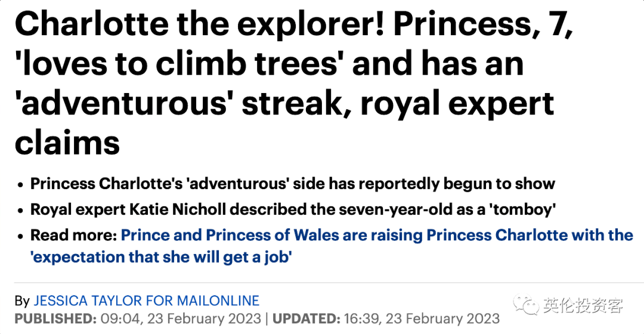644x334 pixels.
Task: Click the divider line above the byline
Action: click(x=329, y=283)
